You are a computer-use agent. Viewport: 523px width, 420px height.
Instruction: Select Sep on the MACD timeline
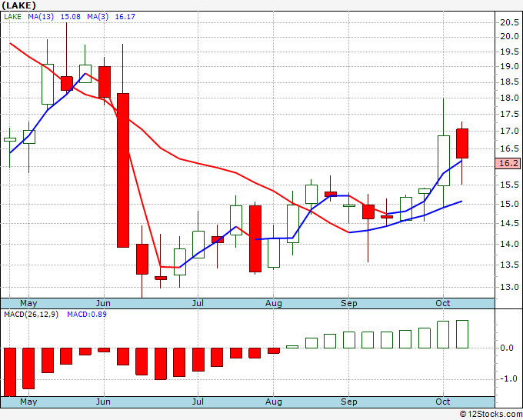click(x=349, y=402)
